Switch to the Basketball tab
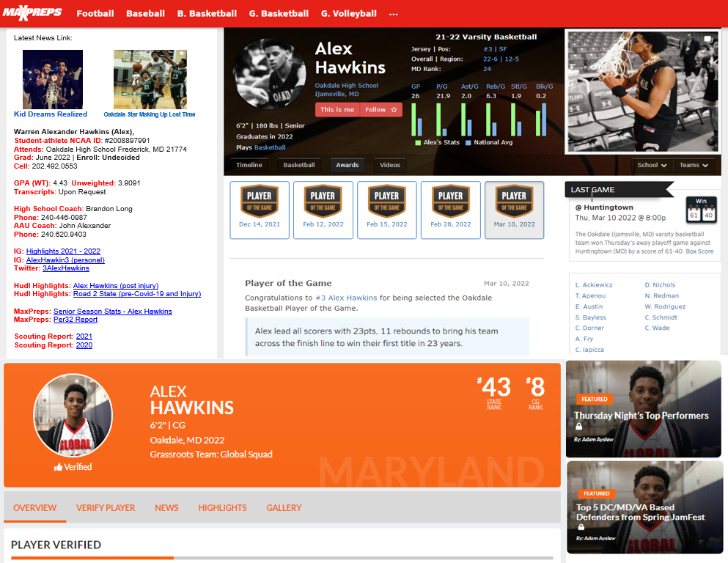Screen dimensions: 728x563 [299, 165]
